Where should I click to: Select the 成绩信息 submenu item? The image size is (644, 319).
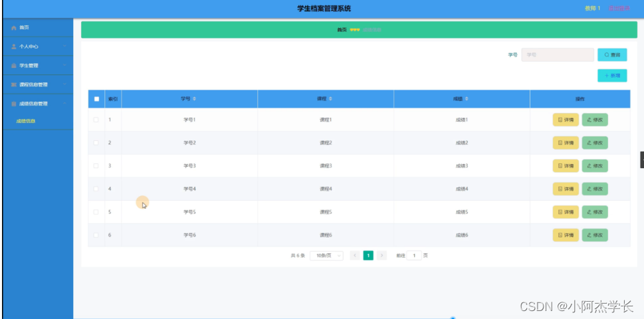click(25, 121)
